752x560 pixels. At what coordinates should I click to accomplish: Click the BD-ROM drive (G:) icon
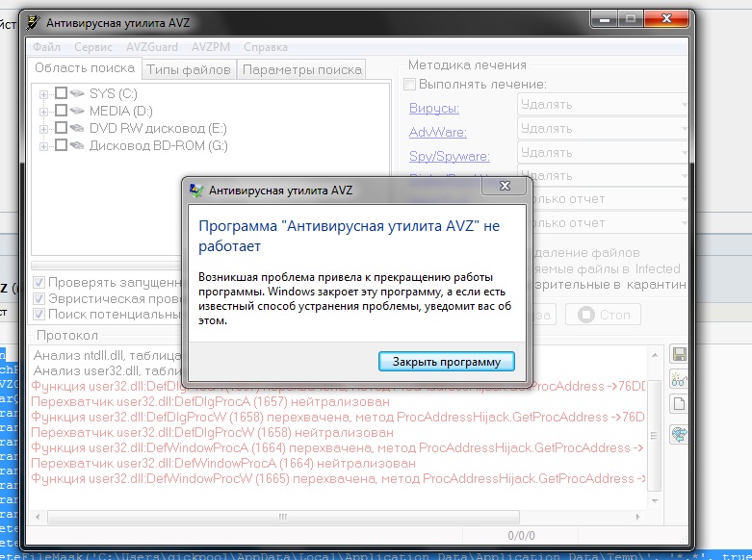[x=77, y=145]
